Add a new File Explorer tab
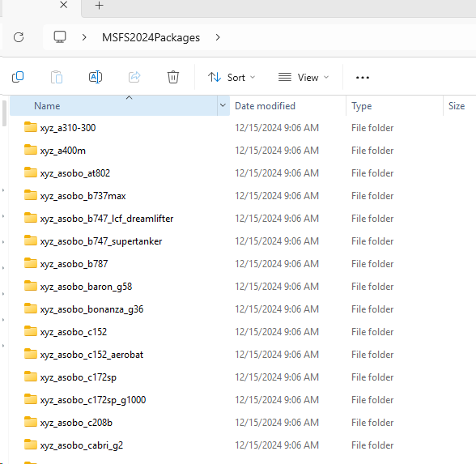 coord(99,6)
